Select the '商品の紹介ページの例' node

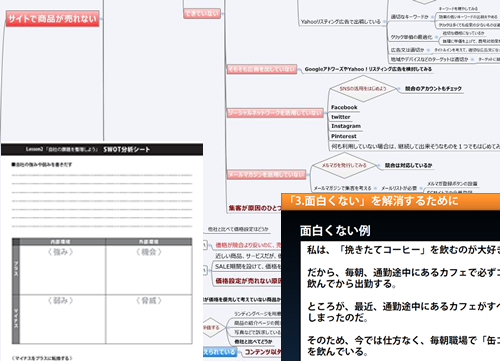[257, 323]
